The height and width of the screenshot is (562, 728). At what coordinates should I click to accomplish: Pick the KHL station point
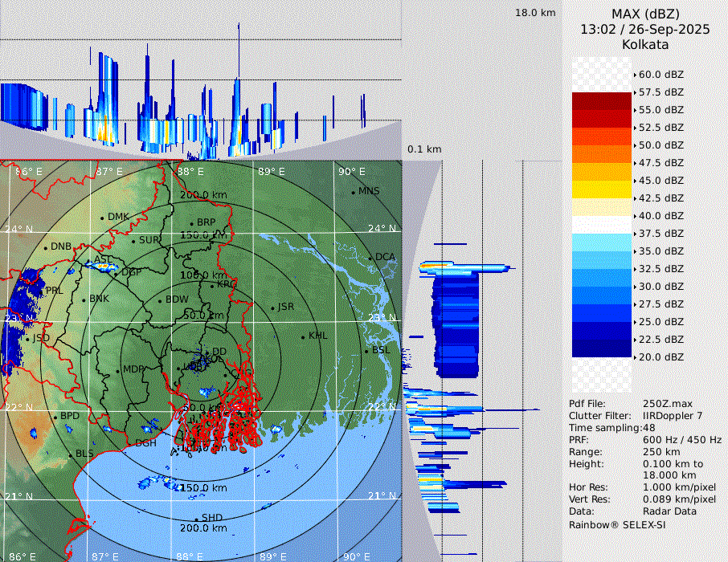(303, 336)
